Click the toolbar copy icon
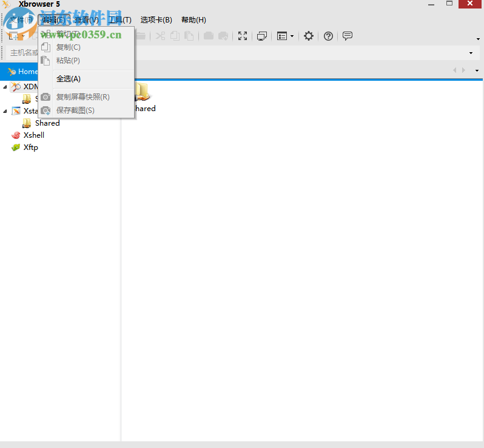 coord(175,36)
